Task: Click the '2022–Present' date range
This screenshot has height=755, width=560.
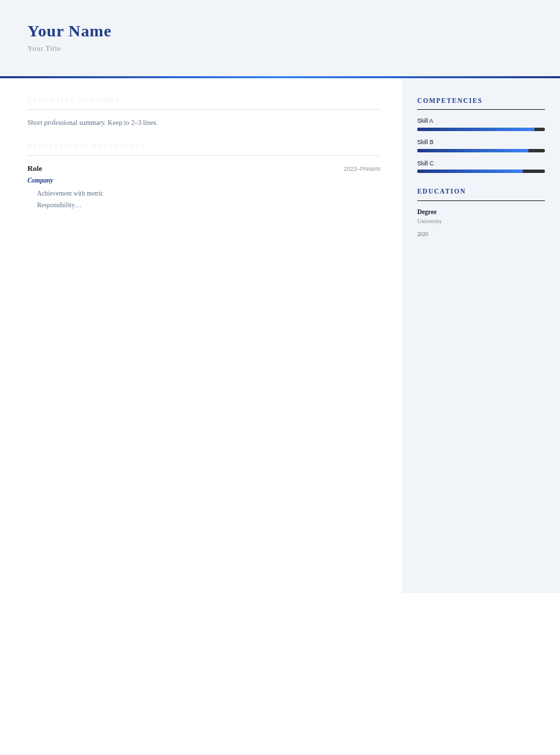Action: [x=362, y=169]
